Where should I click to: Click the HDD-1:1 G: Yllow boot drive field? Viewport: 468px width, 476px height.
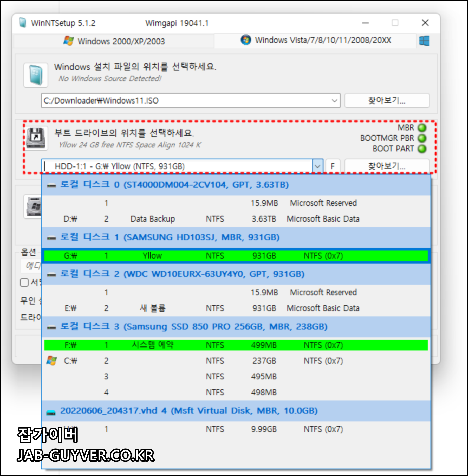(x=177, y=166)
